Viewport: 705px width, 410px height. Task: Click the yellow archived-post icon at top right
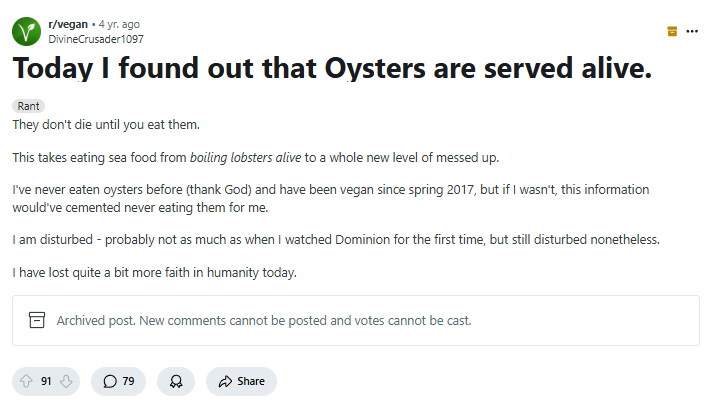click(672, 31)
